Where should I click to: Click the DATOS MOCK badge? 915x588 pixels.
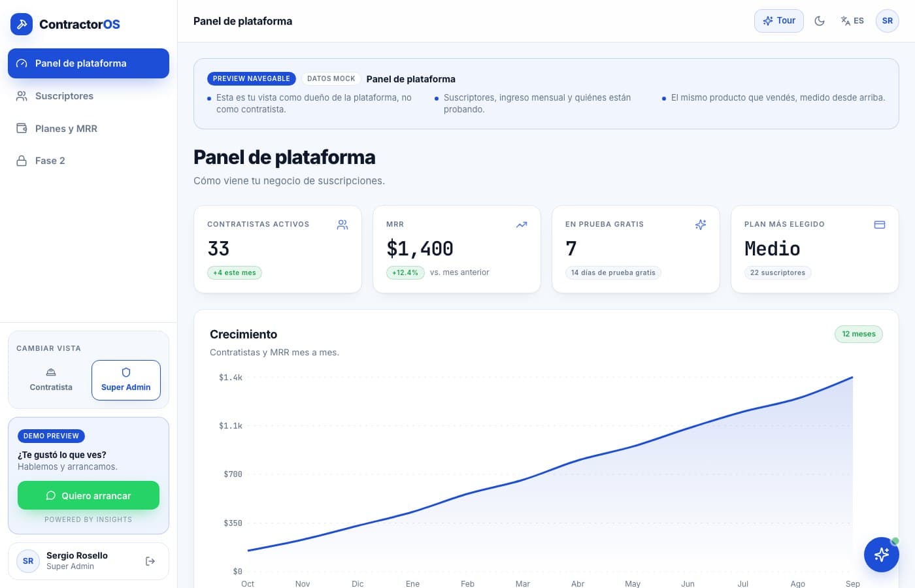pos(331,78)
